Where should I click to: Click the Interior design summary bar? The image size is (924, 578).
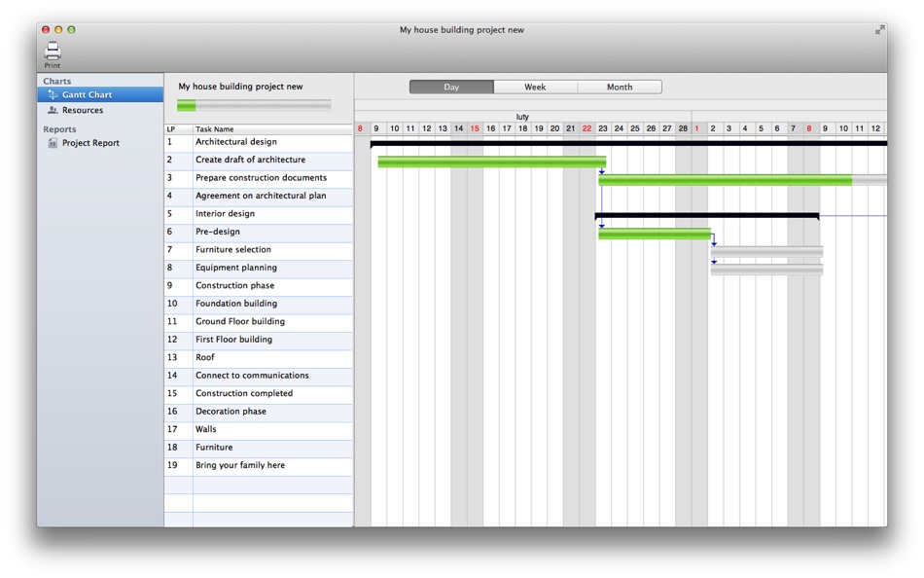(x=707, y=216)
